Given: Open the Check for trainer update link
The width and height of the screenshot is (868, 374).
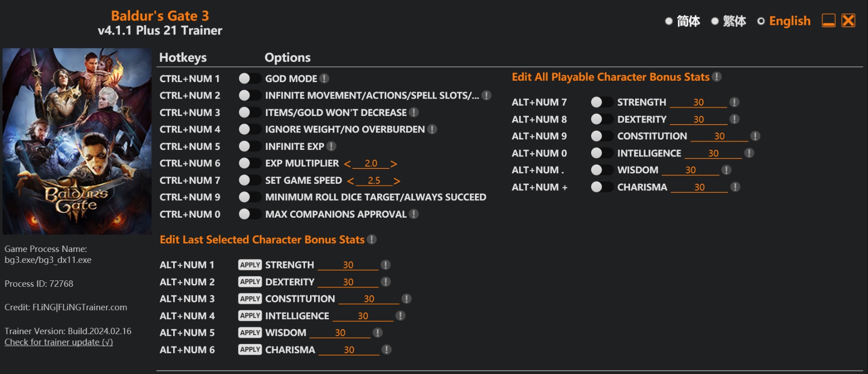Looking at the screenshot, I should [x=59, y=342].
